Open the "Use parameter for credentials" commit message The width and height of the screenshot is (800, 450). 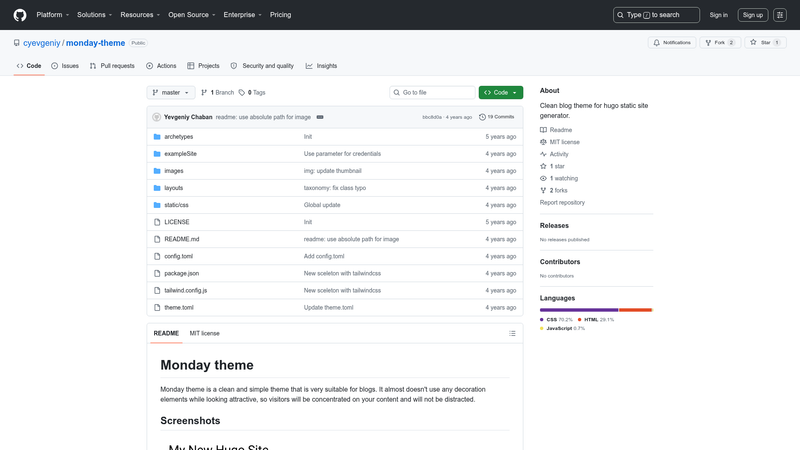[342, 154]
